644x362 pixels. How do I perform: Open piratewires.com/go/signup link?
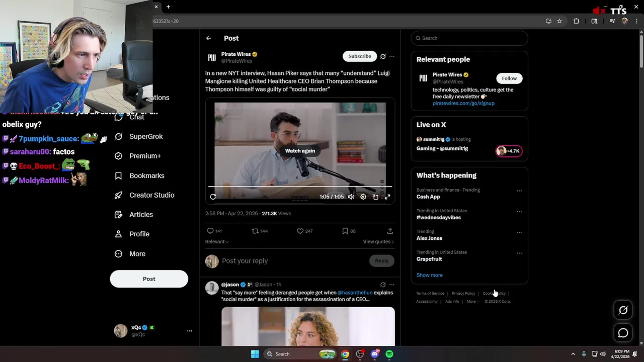coord(463,103)
